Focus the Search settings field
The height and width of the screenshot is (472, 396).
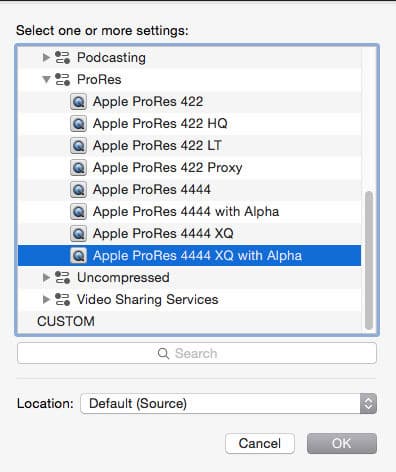click(x=197, y=353)
